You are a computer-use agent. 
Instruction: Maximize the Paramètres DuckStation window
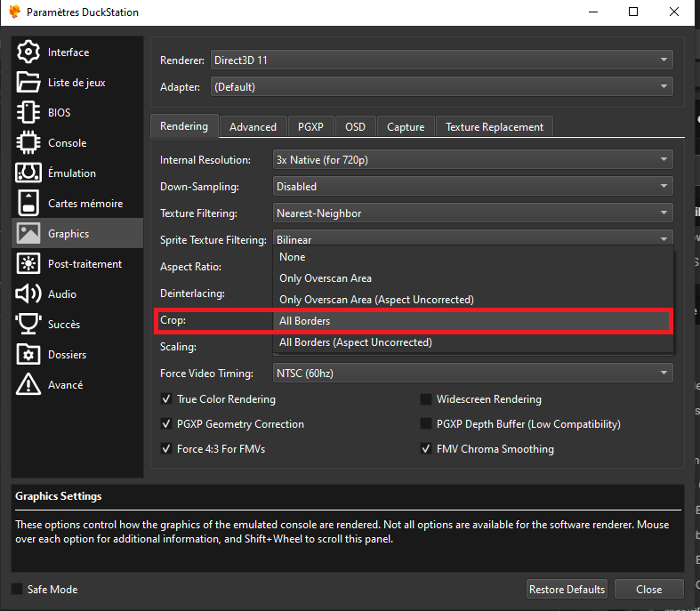click(633, 12)
